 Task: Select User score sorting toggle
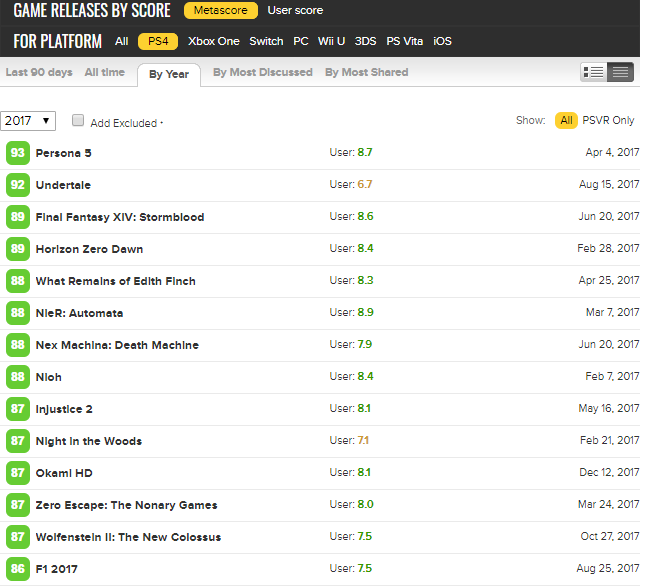[295, 10]
